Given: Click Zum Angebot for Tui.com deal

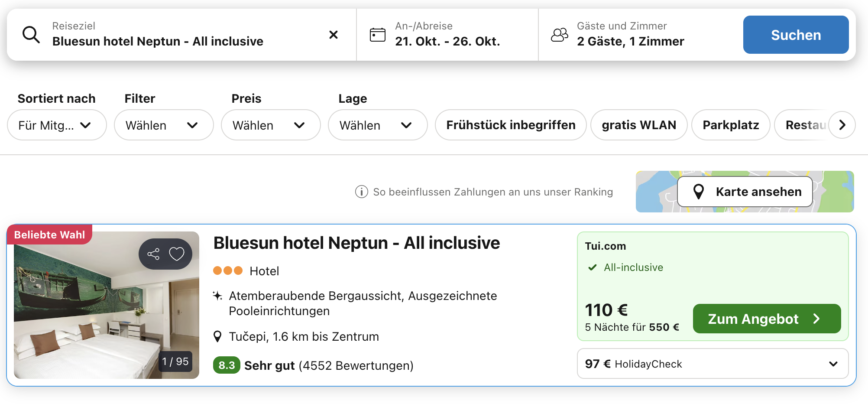Looking at the screenshot, I should click(x=766, y=319).
